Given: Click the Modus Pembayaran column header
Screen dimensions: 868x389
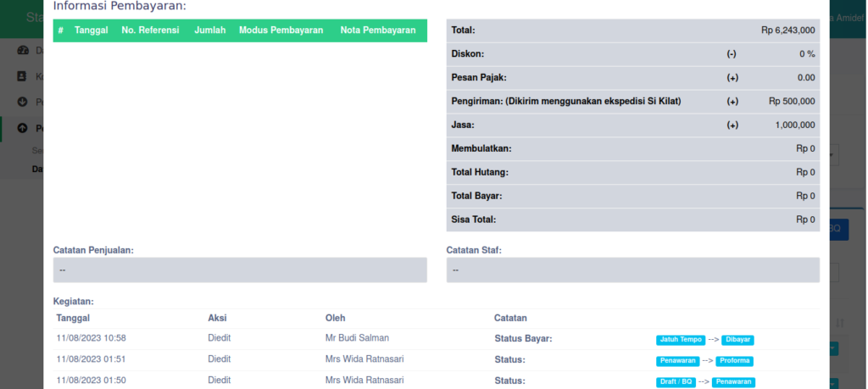Looking at the screenshot, I should click(281, 31).
